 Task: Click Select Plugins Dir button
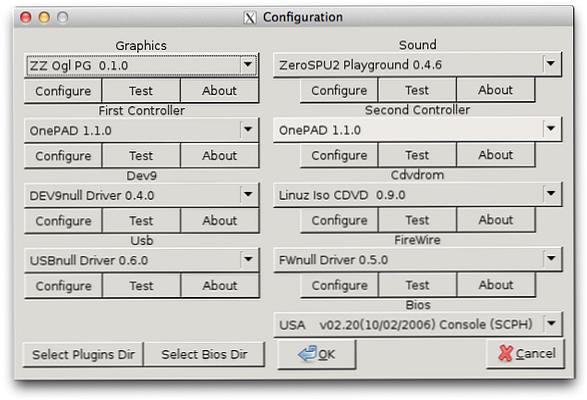(x=83, y=354)
